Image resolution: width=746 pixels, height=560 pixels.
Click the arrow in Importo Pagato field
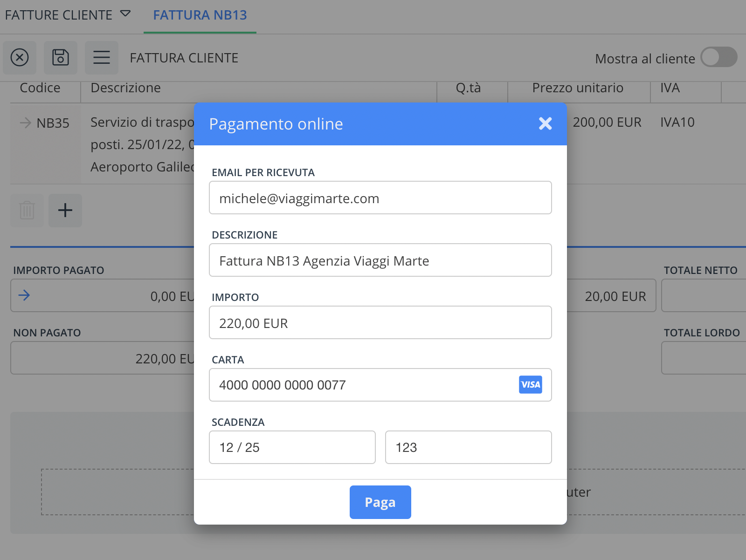24,295
